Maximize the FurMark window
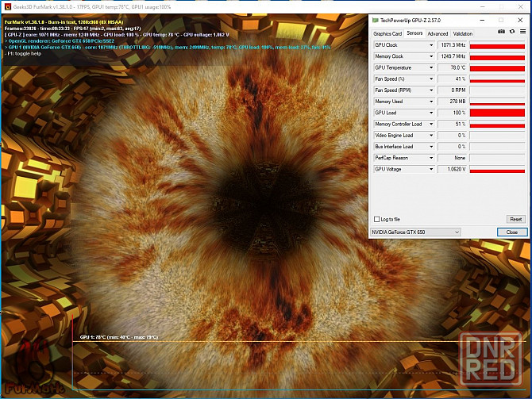 (503, 6)
